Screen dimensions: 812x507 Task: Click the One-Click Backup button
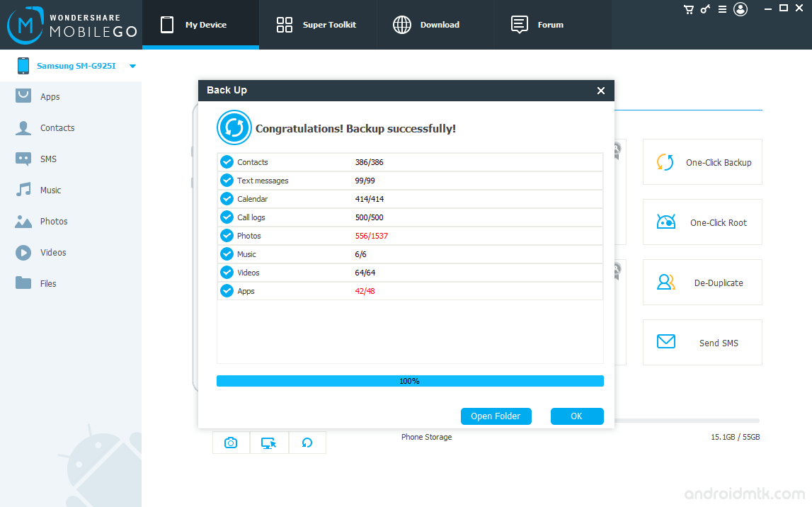pos(702,162)
